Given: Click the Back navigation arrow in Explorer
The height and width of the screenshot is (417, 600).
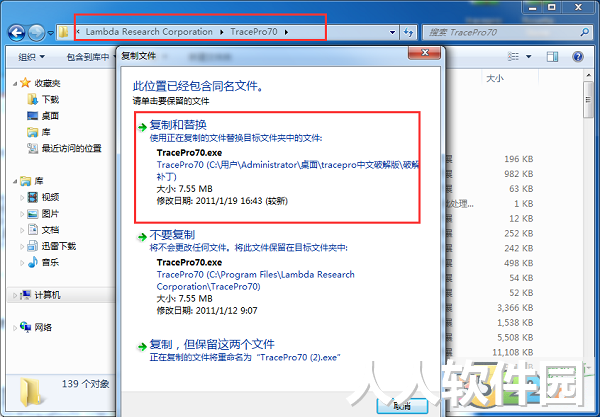Looking at the screenshot, I should click(x=16, y=33).
